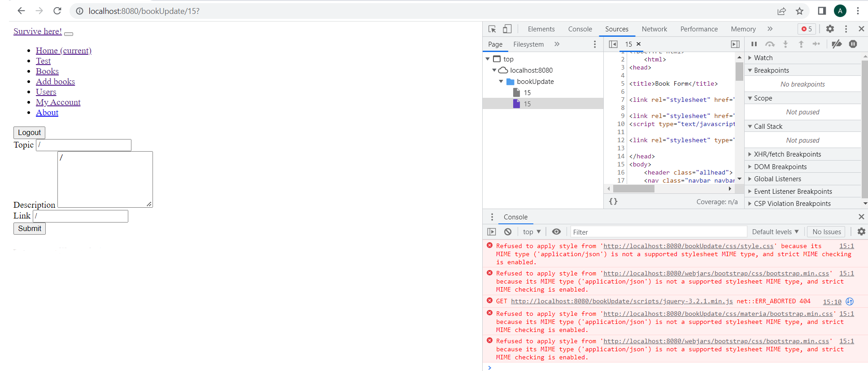Open the top JavaScript context dropdown

(x=532, y=232)
